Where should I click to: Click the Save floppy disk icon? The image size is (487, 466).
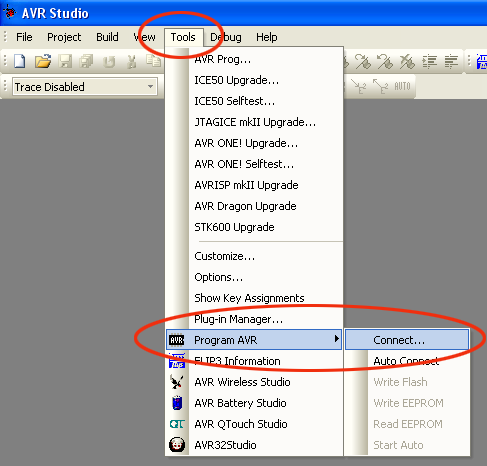65,62
